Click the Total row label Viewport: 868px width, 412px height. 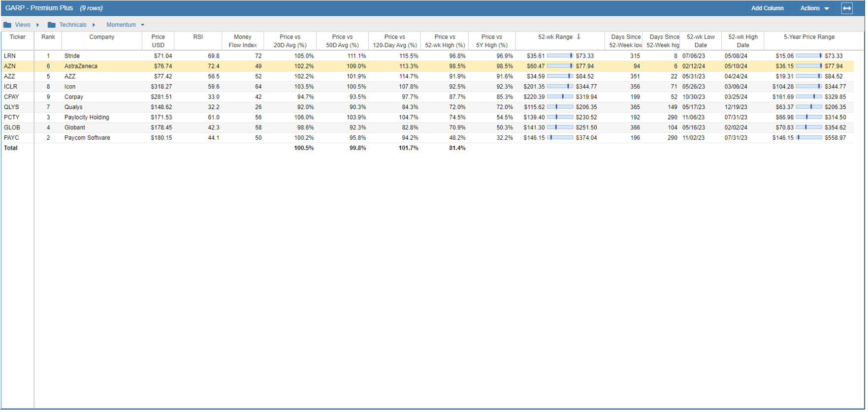pyautogui.click(x=11, y=149)
